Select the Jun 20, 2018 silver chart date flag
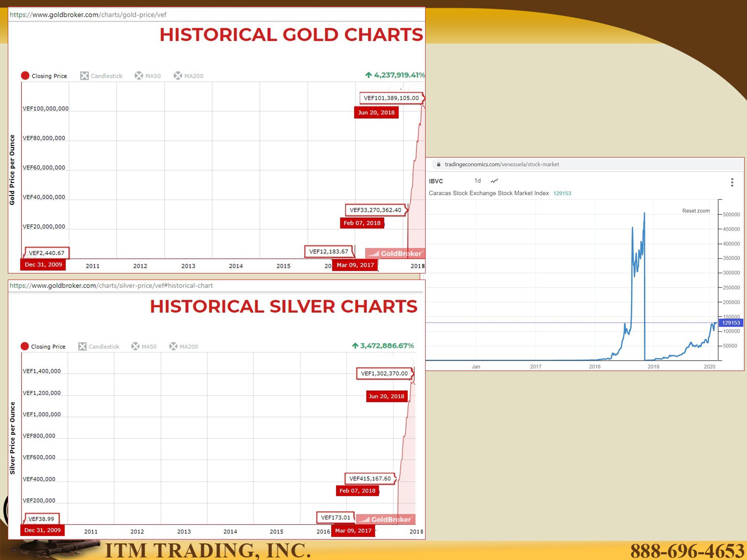The width and height of the screenshot is (747, 560). 386,396
